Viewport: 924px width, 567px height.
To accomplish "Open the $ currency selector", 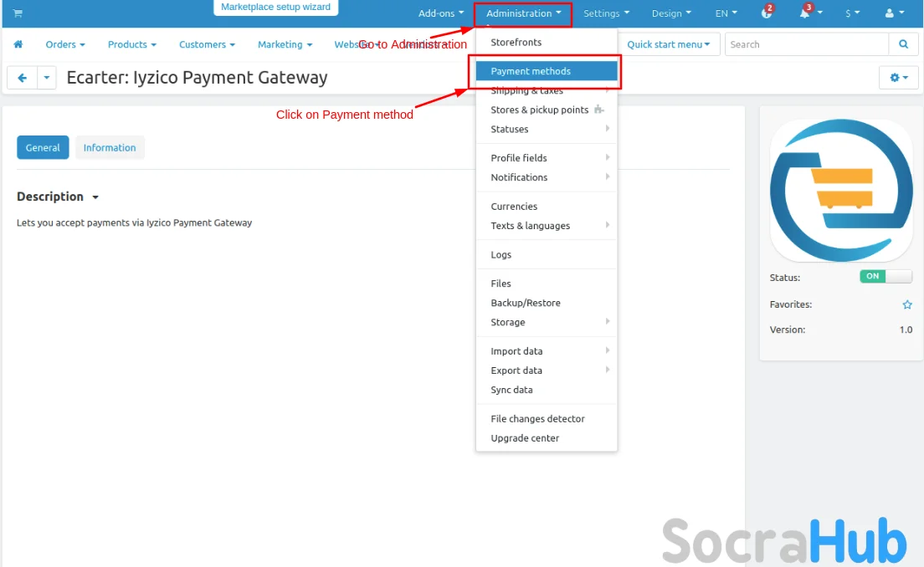I will pyautogui.click(x=852, y=13).
